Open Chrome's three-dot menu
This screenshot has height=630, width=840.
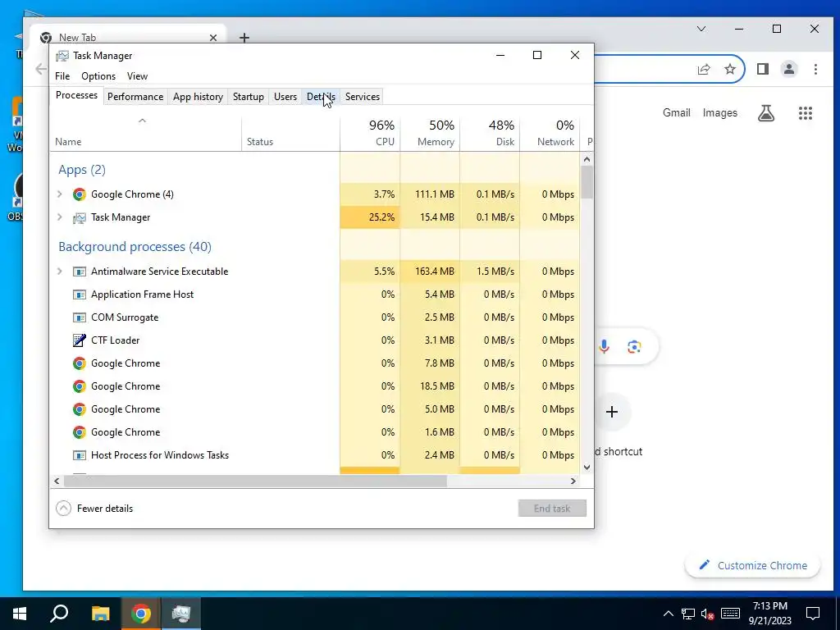pyautogui.click(x=815, y=69)
